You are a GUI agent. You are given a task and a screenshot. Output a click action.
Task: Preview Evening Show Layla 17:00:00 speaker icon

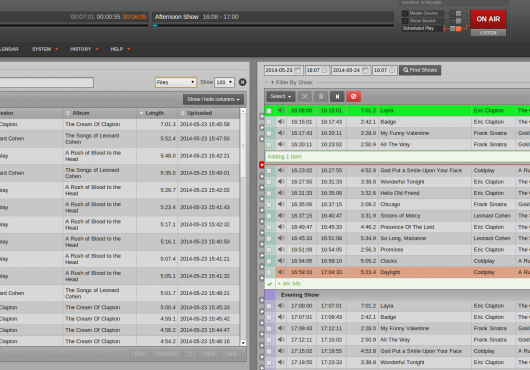[x=281, y=306]
